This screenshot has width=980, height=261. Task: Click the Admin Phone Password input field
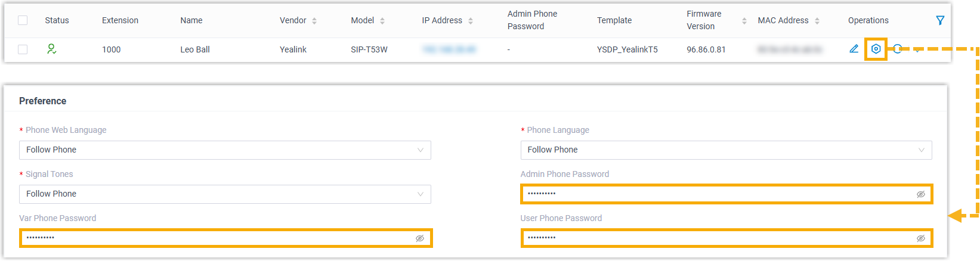click(716, 194)
